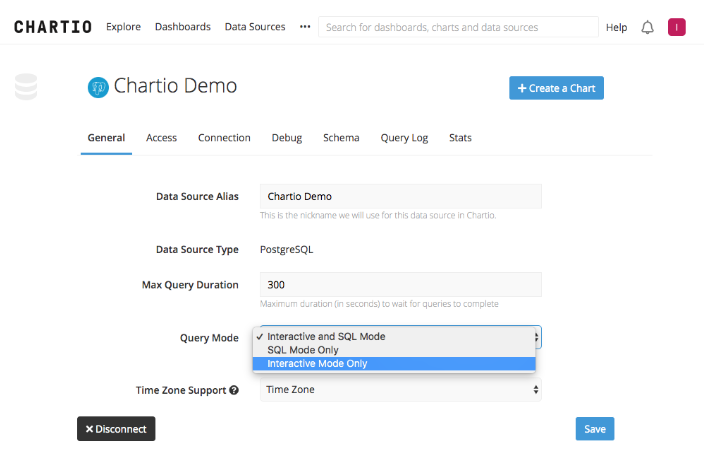This screenshot has height=462, width=717.
Task: Click the Create a Chart button
Action: (x=556, y=88)
